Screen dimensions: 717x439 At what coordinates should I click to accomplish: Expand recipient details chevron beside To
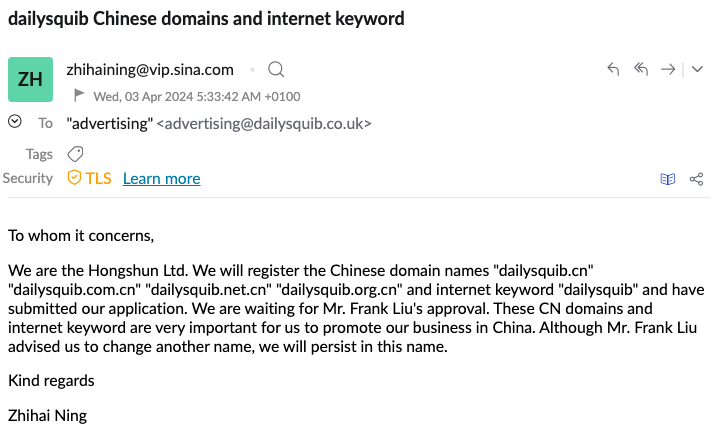pyautogui.click(x=14, y=122)
